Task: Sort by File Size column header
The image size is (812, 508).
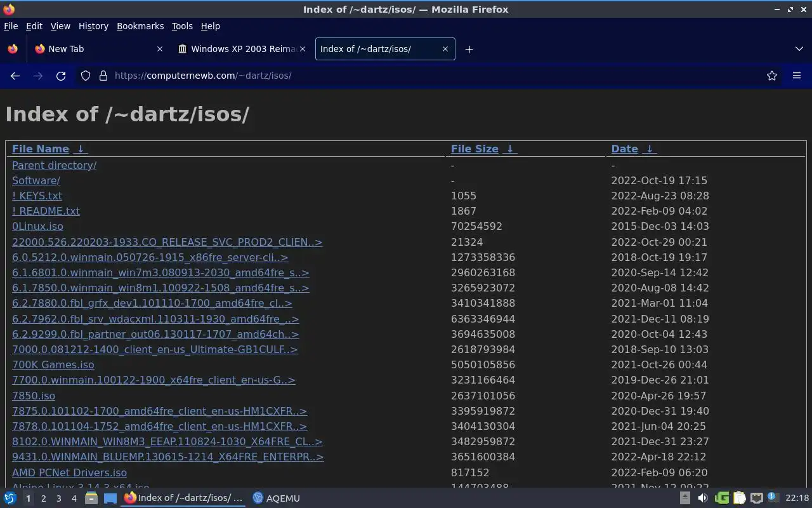Action: point(475,149)
